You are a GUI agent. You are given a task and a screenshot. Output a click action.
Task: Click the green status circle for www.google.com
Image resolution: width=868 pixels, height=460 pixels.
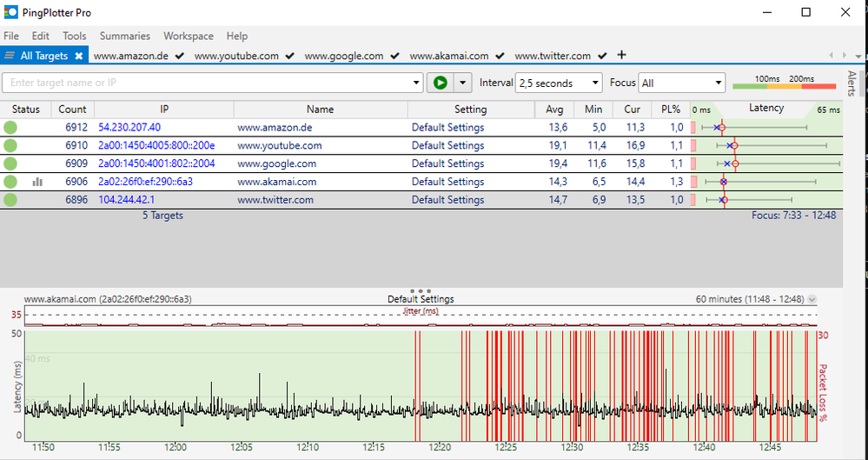tap(10, 164)
